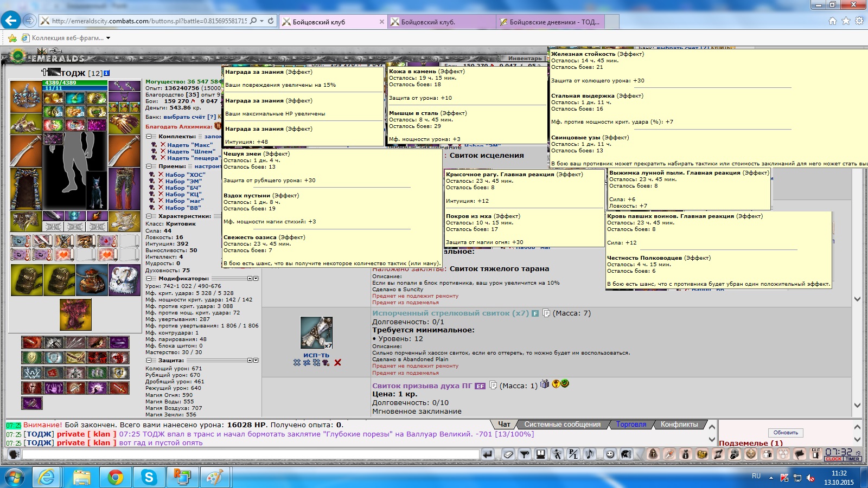The image size is (868, 488).
Task: Click the helmet icon in chat toolbar
Action: pyautogui.click(x=627, y=454)
